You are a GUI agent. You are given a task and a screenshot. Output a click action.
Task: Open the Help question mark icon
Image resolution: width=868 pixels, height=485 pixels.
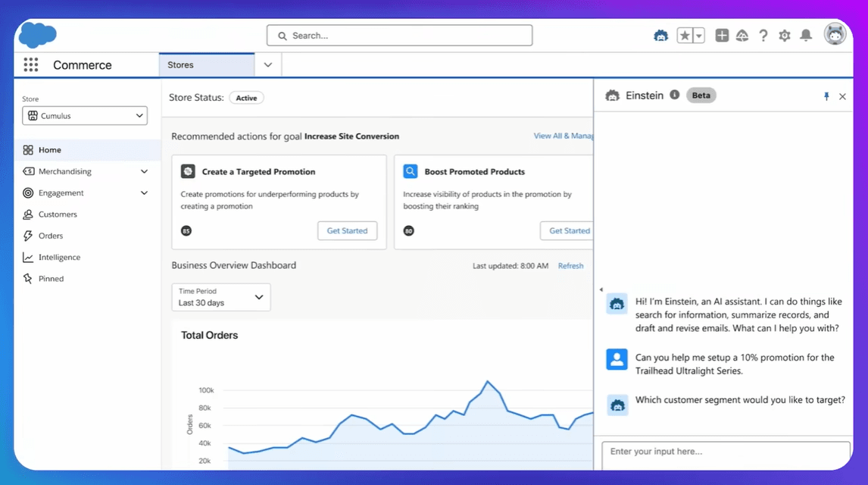(763, 36)
